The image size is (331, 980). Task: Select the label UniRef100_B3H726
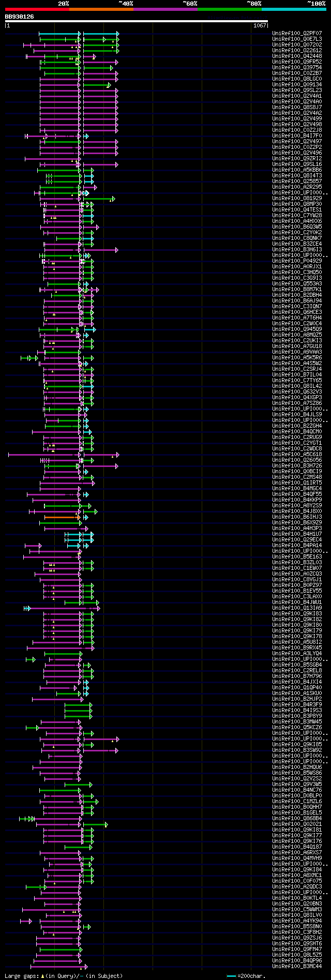pyautogui.click(x=297, y=466)
